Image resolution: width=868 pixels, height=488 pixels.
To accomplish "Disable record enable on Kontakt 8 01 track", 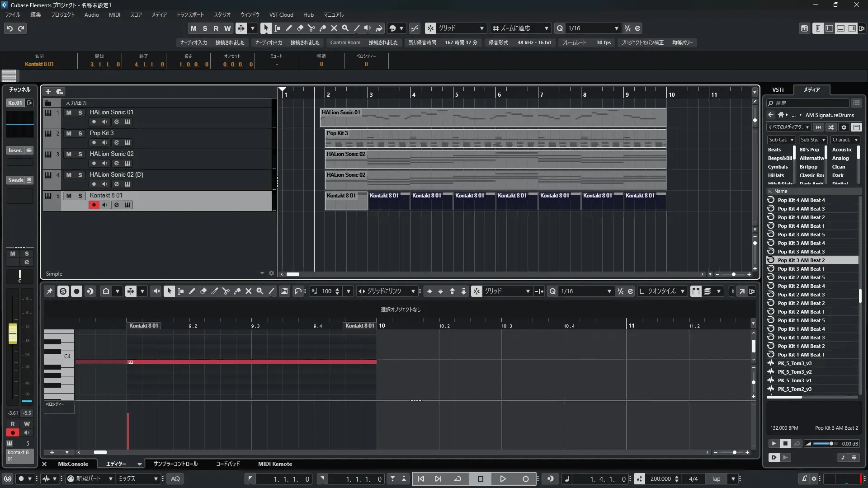I will (x=94, y=205).
